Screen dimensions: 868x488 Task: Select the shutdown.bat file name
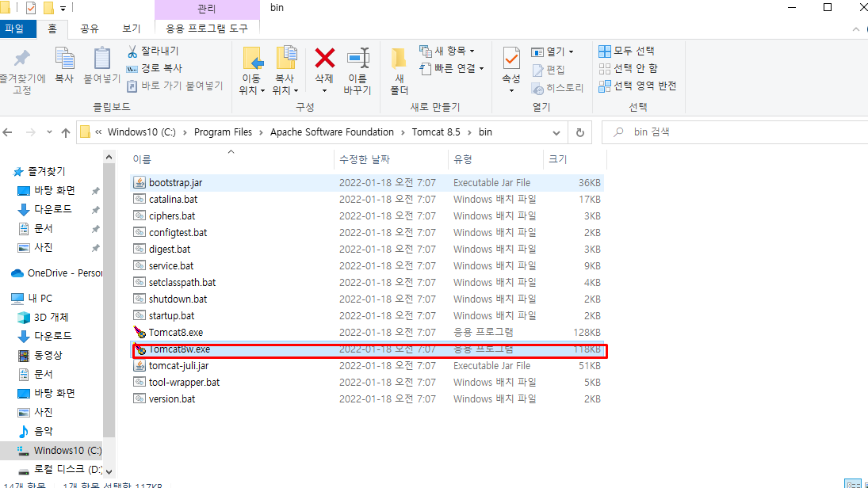click(x=178, y=299)
